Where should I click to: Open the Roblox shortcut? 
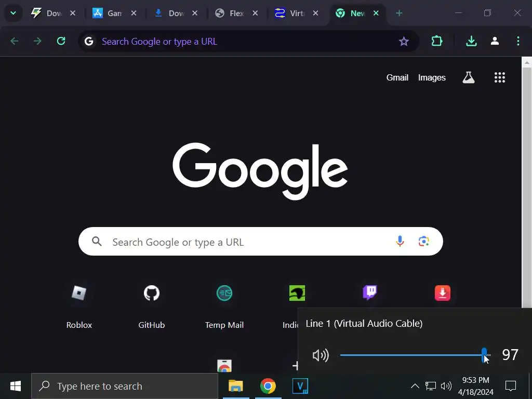pyautogui.click(x=79, y=305)
